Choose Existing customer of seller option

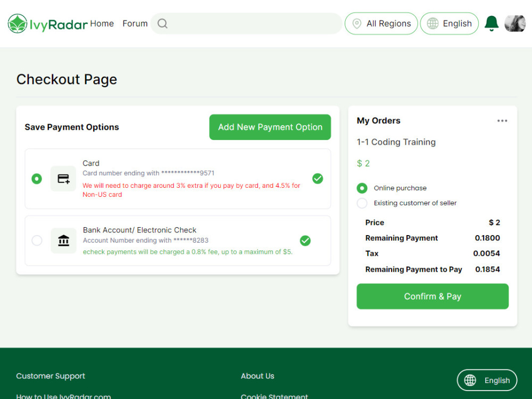click(x=362, y=203)
